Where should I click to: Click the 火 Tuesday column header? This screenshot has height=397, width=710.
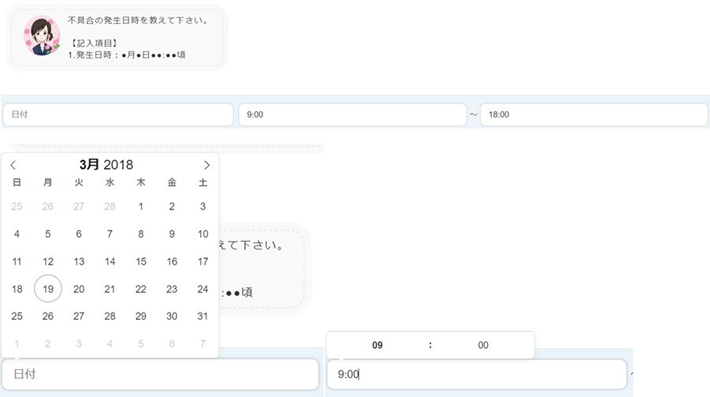[79, 182]
